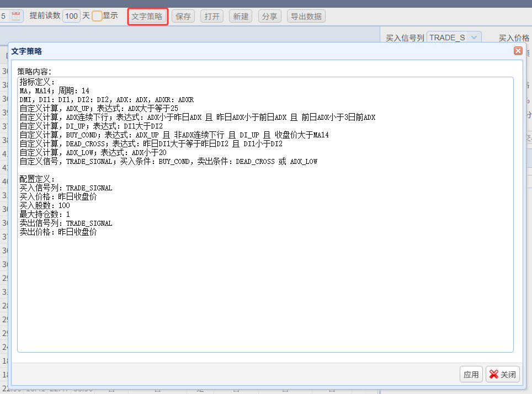Click the DMI indicator definition line

pyautogui.click(x=107, y=99)
